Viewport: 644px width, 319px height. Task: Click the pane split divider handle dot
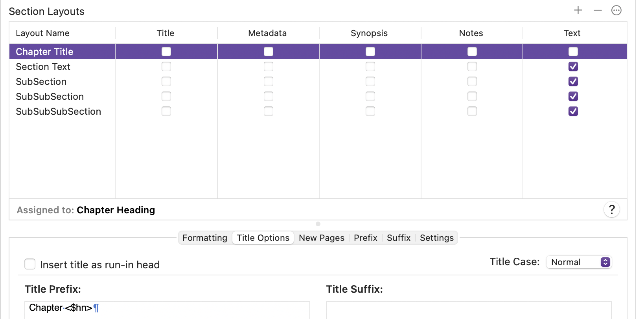point(318,224)
